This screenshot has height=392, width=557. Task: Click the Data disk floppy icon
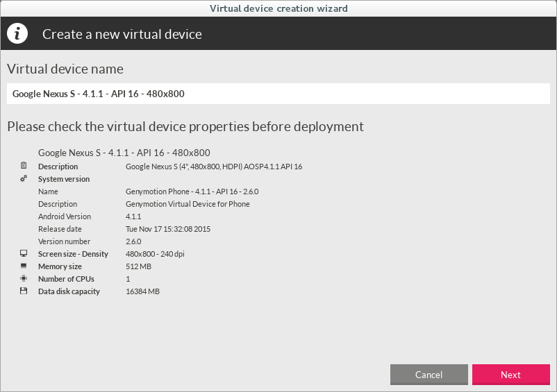coord(24,291)
